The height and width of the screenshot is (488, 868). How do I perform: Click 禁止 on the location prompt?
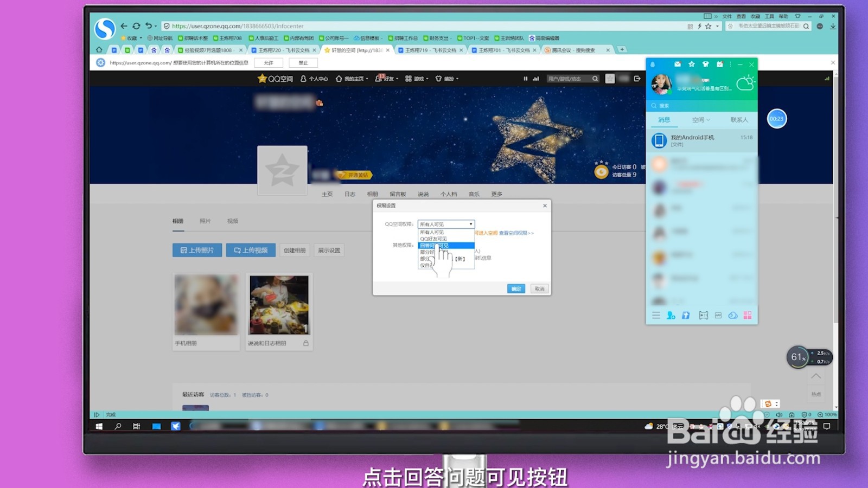(303, 63)
